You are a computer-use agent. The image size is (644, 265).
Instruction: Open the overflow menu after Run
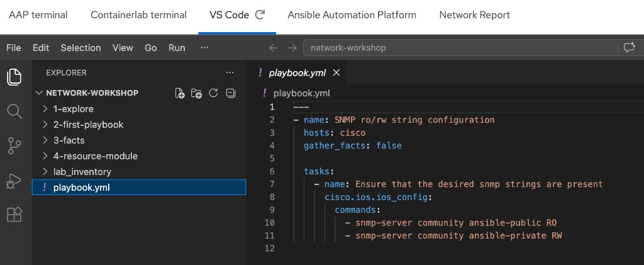pos(204,48)
